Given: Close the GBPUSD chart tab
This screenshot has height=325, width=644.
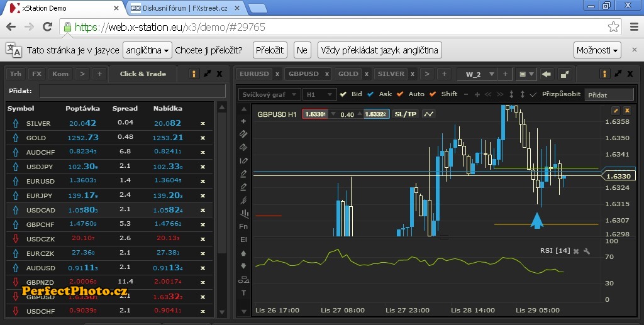Looking at the screenshot, I should click(x=327, y=74).
